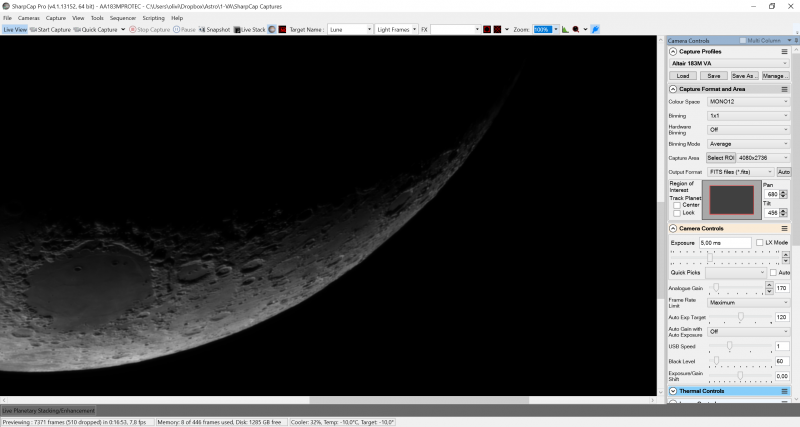800x427 pixels.
Task: Adjust the Analogue Gain slider
Action: pos(717,288)
